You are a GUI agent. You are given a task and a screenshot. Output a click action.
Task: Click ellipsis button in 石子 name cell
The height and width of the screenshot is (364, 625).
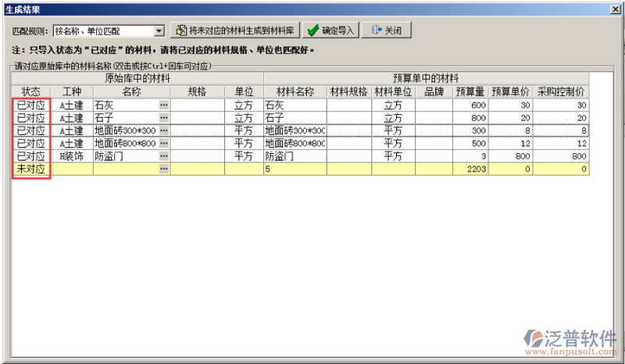[x=164, y=118]
